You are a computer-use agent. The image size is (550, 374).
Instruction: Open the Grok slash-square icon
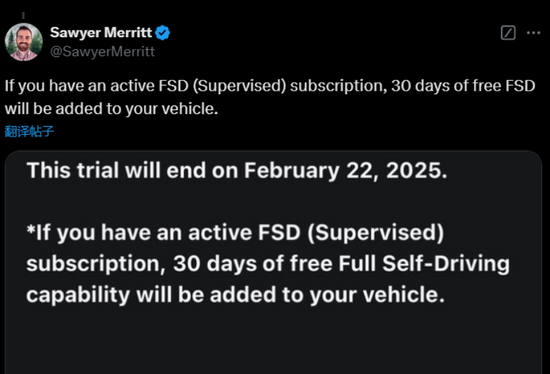(508, 33)
